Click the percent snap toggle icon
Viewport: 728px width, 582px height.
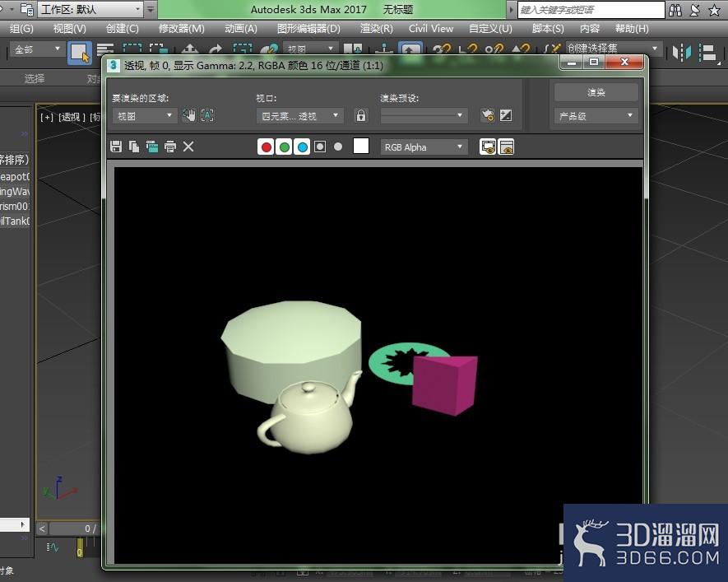click(x=494, y=49)
